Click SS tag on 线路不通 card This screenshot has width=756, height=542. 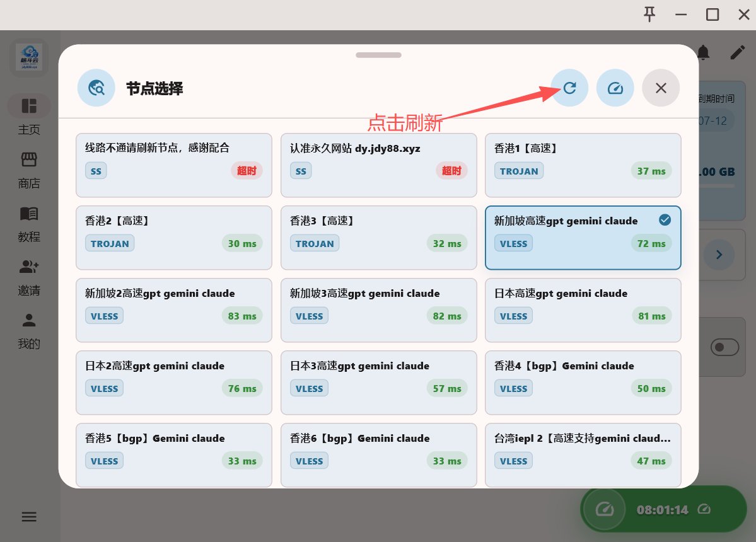[x=96, y=171]
